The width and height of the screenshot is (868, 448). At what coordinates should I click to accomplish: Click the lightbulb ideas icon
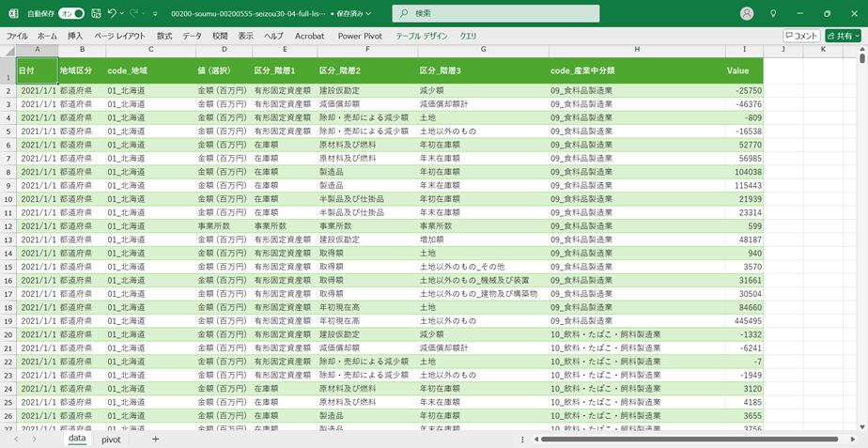point(773,14)
